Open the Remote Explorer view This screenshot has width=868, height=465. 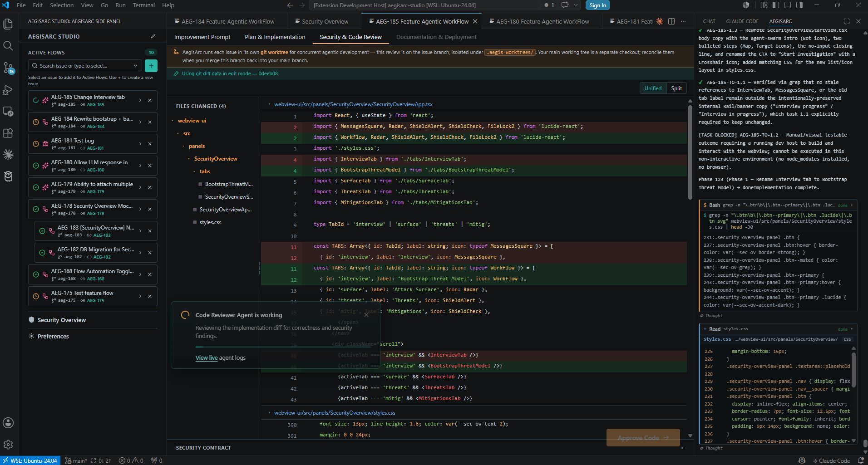(x=8, y=111)
